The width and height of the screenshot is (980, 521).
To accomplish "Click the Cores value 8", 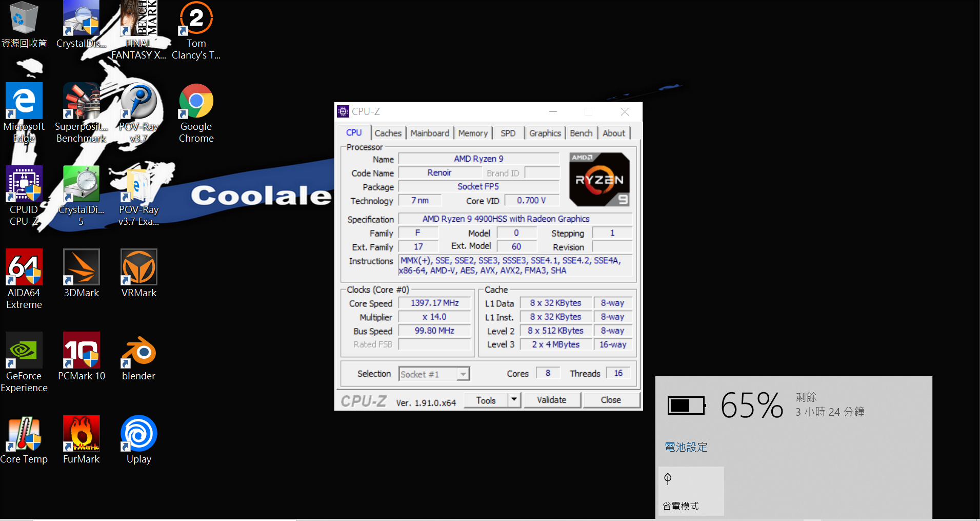I will [x=548, y=373].
